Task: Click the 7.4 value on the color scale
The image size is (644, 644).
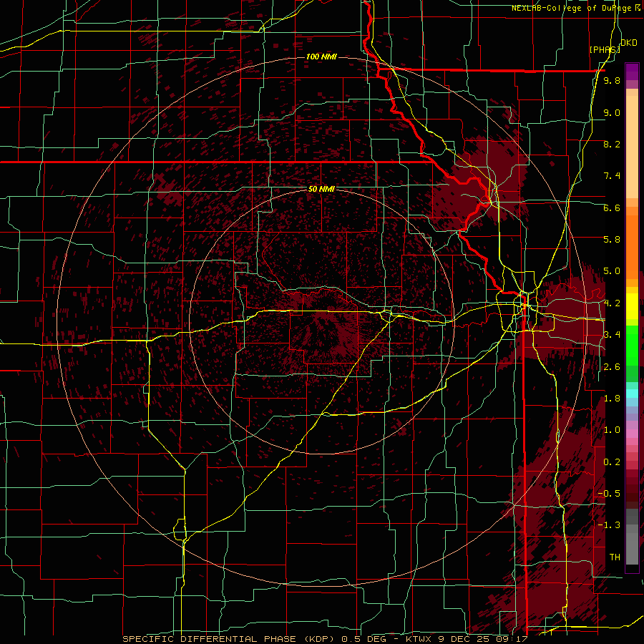Action: [612, 176]
